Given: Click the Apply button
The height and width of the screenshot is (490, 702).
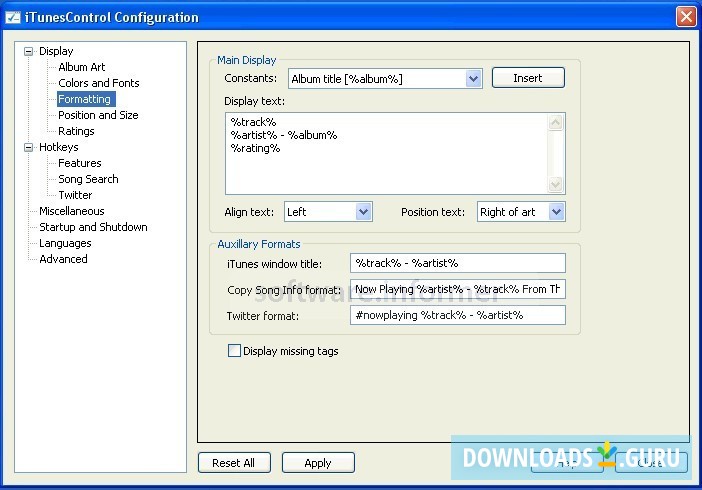Looking at the screenshot, I should (x=318, y=463).
